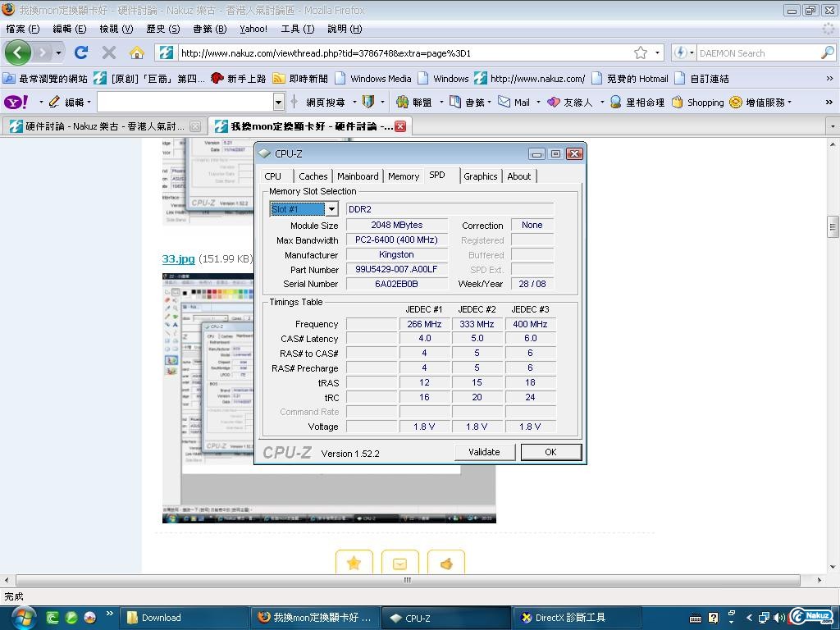Image resolution: width=840 pixels, height=630 pixels.
Task: Expand the Slot #1 memory slot dropdown
Action: tap(331, 209)
